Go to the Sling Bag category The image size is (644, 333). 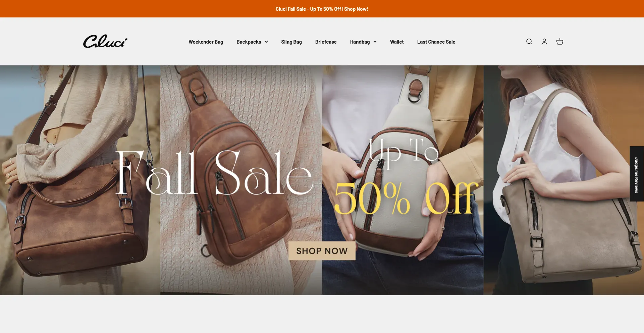(x=291, y=42)
